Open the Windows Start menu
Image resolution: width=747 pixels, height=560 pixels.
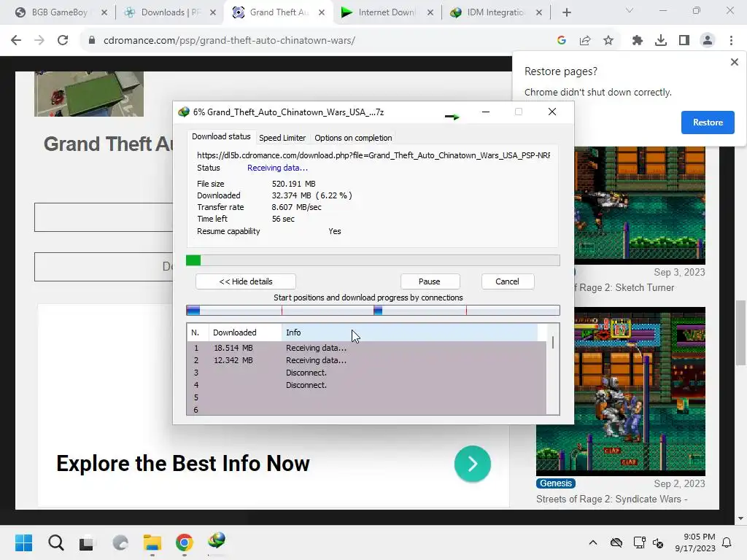click(24, 542)
